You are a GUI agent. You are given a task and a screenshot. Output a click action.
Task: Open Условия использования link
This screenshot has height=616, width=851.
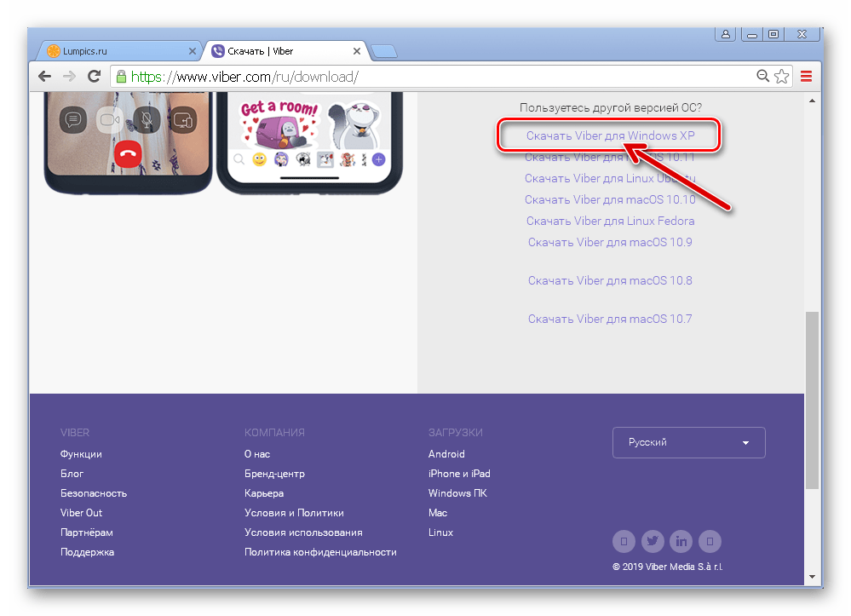(303, 533)
